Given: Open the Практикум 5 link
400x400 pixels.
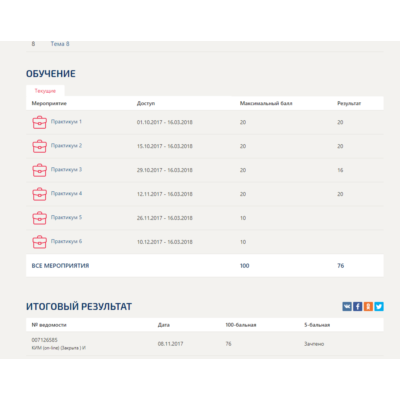Looking at the screenshot, I should (x=66, y=218).
